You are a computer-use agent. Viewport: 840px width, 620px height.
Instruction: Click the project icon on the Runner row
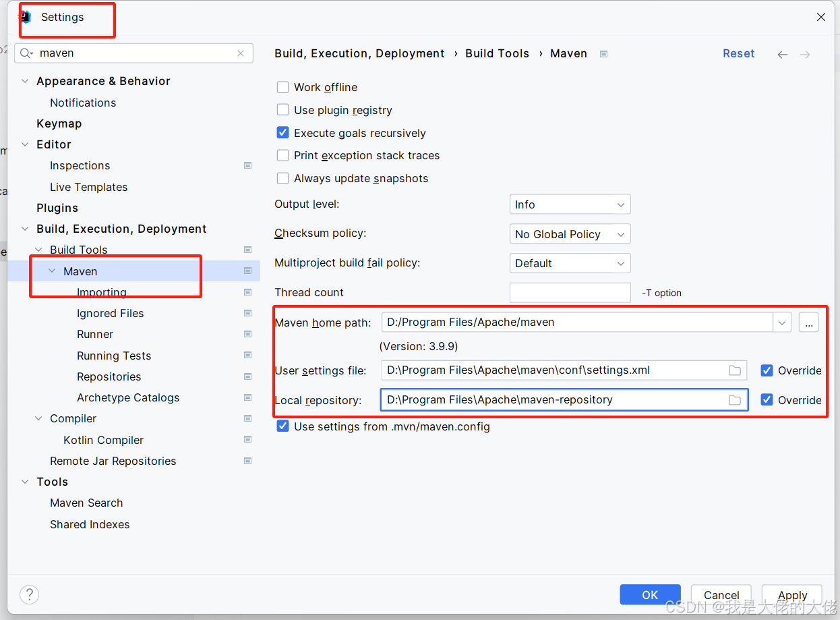[x=247, y=334]
